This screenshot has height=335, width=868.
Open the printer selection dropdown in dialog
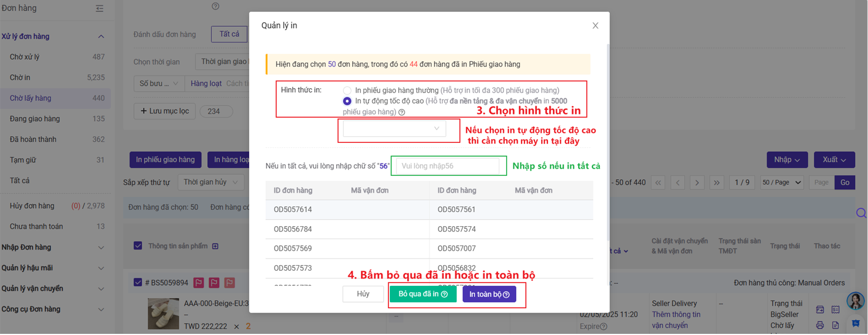394,129
